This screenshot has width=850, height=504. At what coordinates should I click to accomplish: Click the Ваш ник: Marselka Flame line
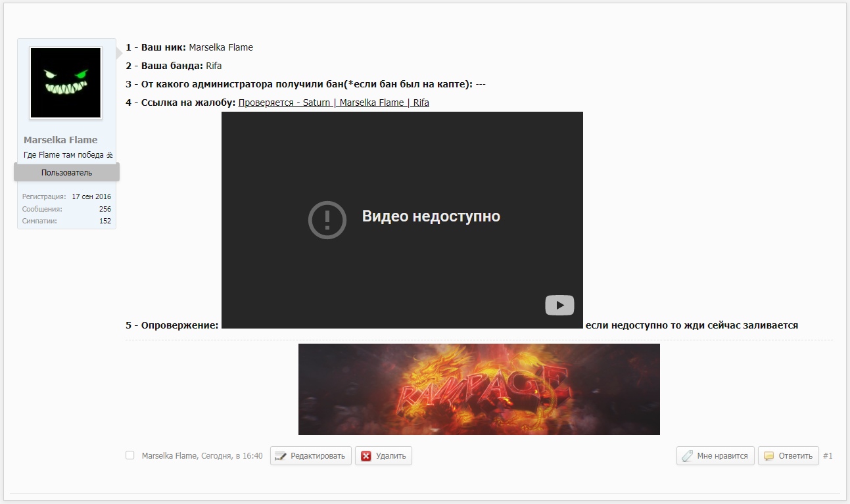pyautogui.click(x=189, y=47)
